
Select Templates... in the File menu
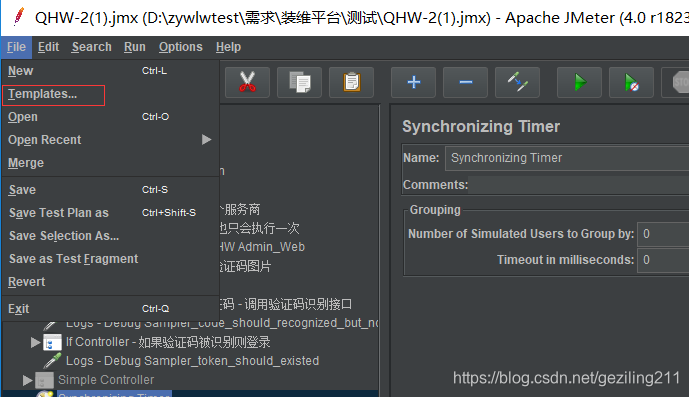coord(111,94)
